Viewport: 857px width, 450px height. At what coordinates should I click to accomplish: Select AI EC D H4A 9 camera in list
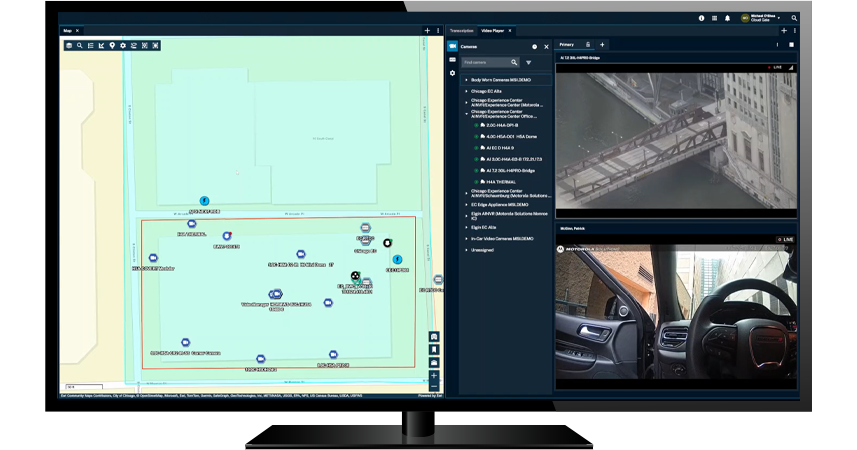(500, 148)
